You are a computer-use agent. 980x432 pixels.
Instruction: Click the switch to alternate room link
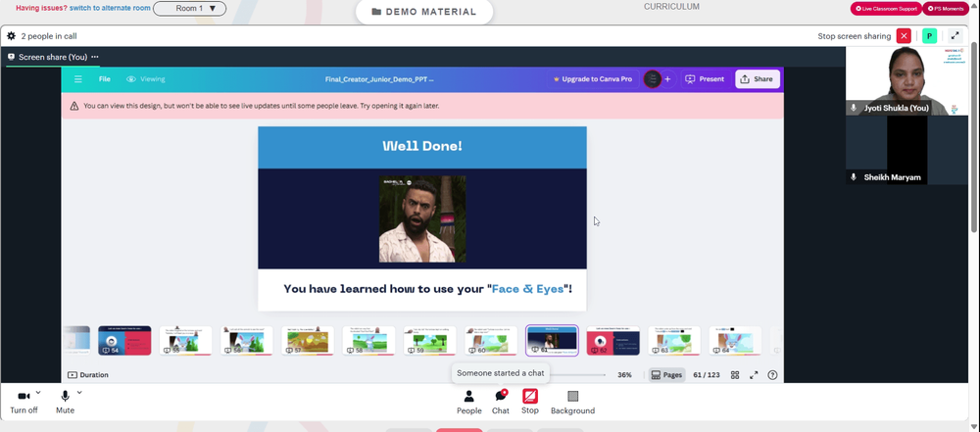(110, 8)
